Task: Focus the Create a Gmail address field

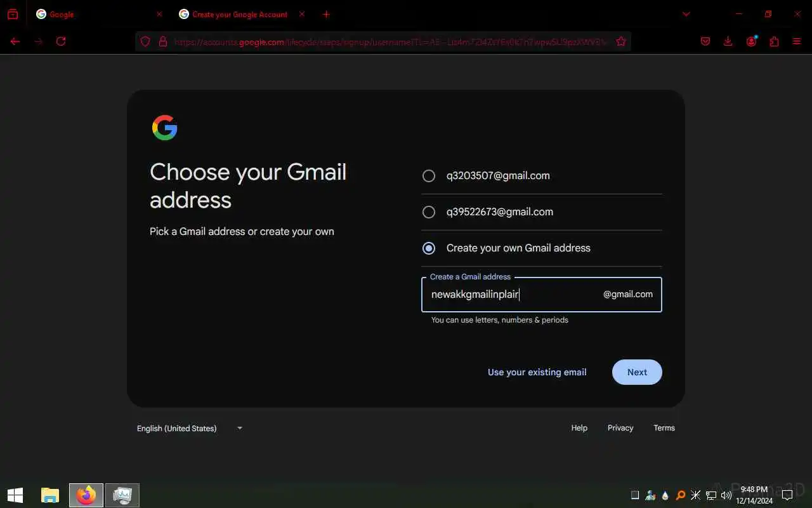Action: [x=542, y=295]
